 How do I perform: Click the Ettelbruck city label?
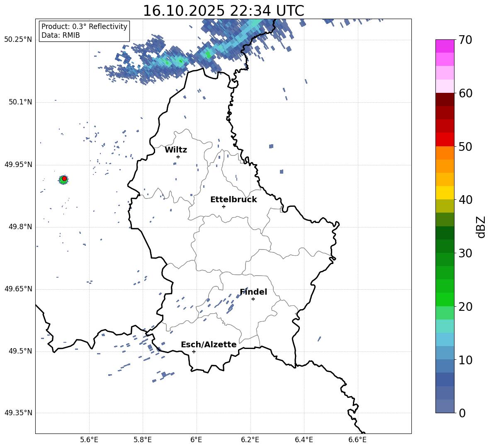[x=233, y=200]
